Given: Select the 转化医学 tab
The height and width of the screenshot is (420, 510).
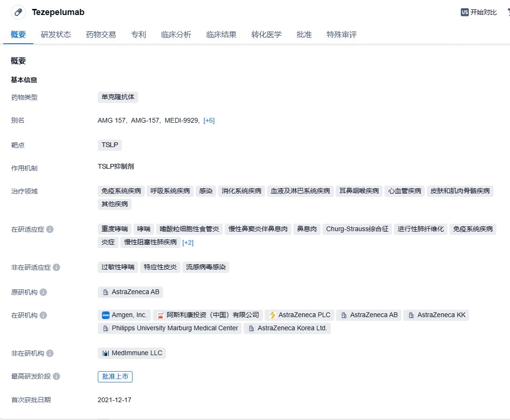Looking at the screenshot, I should (267, 34).
